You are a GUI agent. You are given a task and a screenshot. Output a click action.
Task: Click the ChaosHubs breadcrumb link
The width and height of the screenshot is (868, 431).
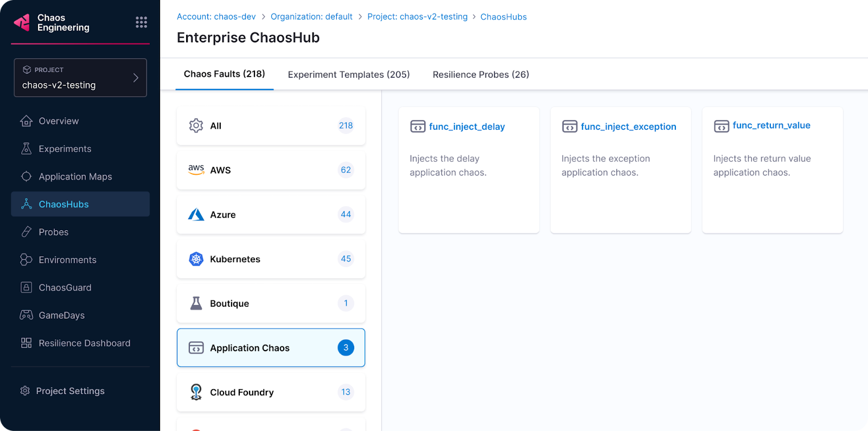pos(503,17)
